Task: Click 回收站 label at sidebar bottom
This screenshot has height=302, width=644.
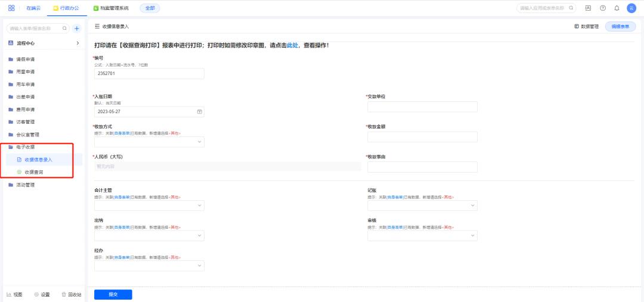Action: (75, 295)
